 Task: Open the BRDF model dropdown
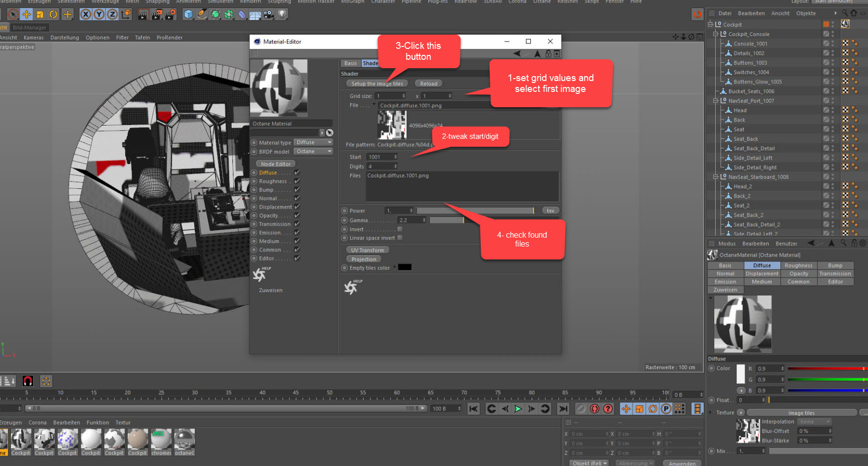pyautogui.click(x=314, y=151)
